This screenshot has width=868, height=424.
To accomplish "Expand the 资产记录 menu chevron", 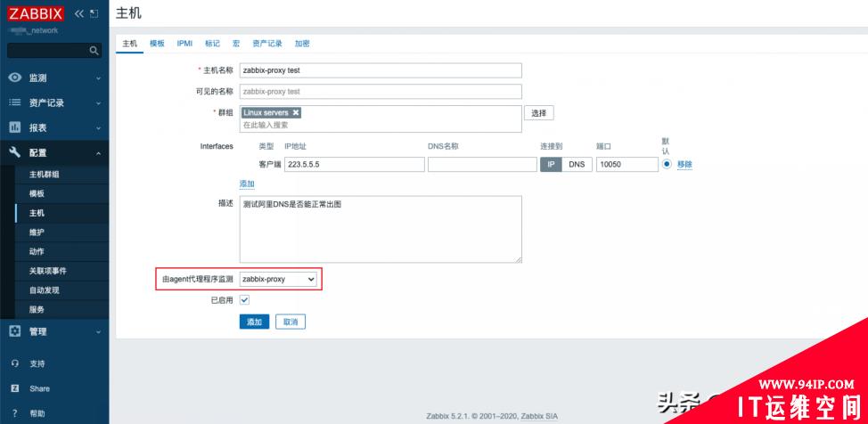I will (99, 103).
